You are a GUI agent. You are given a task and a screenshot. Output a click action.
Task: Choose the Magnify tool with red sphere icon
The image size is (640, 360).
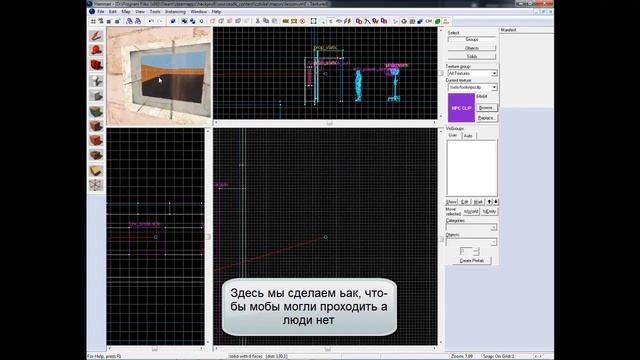coord(96,50)
